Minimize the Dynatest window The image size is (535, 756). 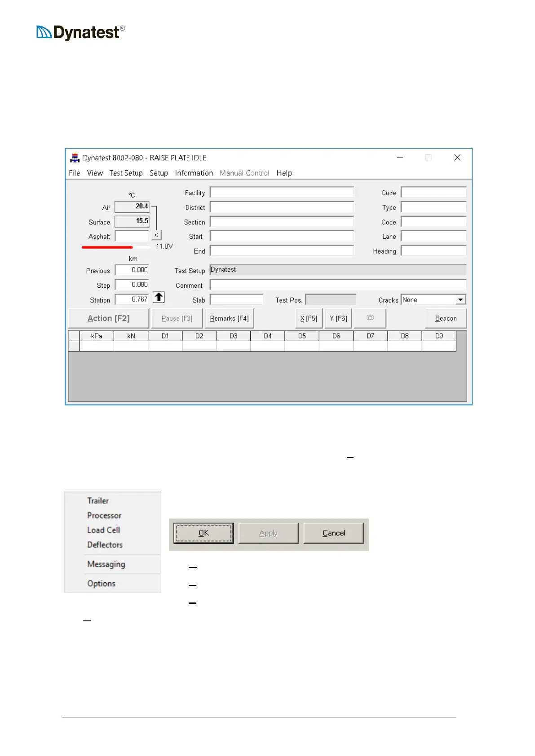pyautogui.click(x=400, y=158)
